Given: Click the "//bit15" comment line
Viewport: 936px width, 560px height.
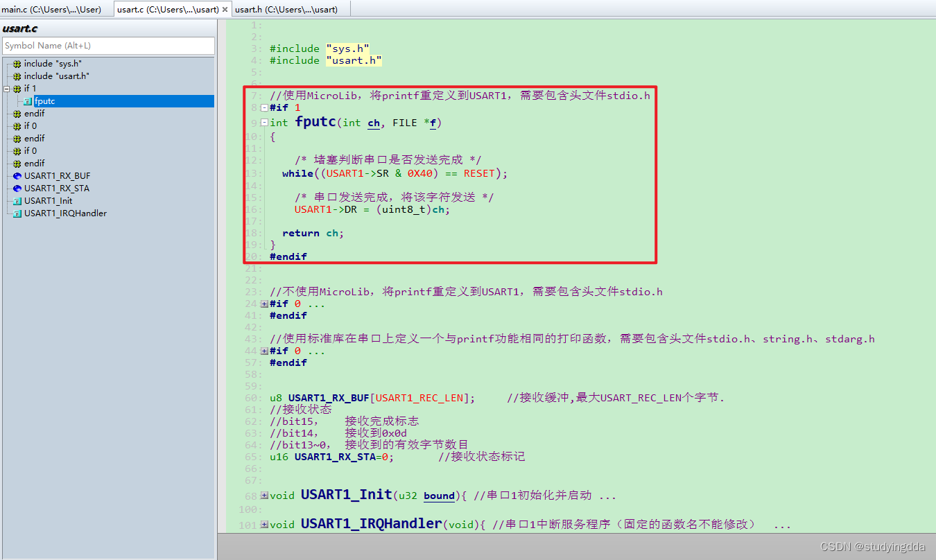Looking at the screenshot, I should [344, 421].
